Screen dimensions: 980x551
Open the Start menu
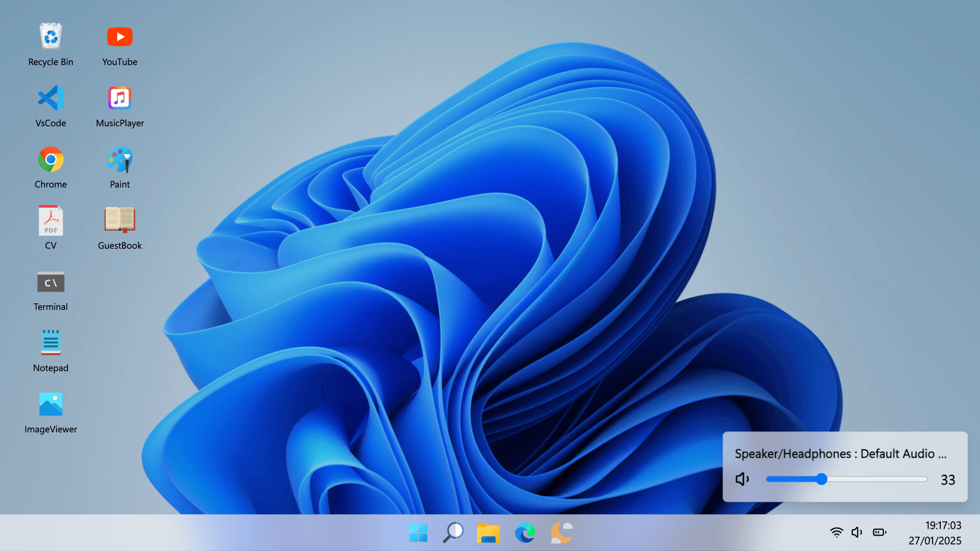click(x=419, y=532)
